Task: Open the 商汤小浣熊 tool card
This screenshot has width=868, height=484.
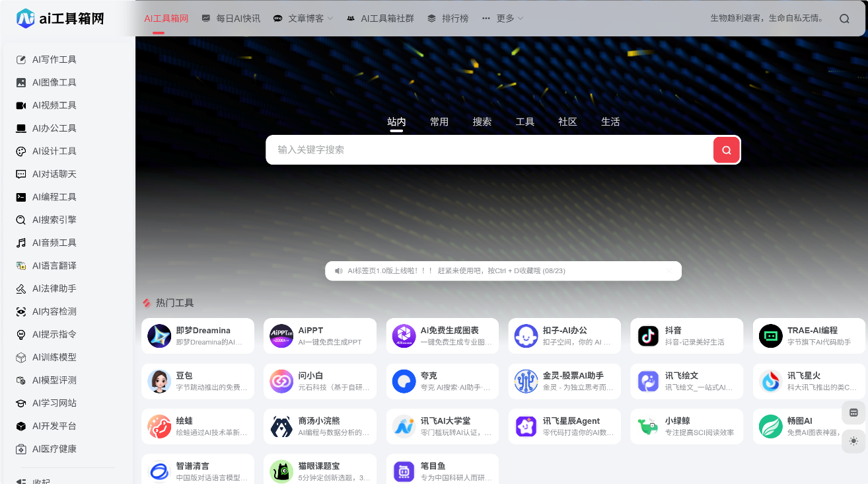Action: coord(320,426)
